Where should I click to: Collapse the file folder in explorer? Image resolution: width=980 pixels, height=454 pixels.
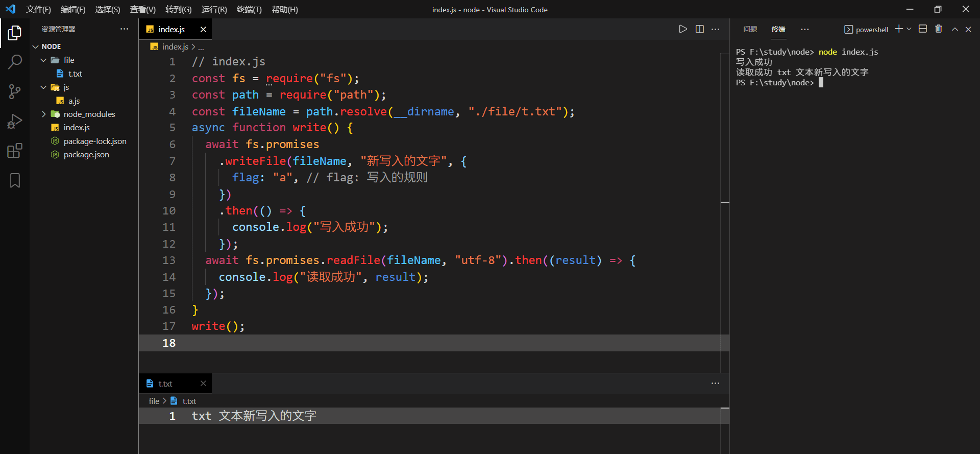(x=84, y=60)
